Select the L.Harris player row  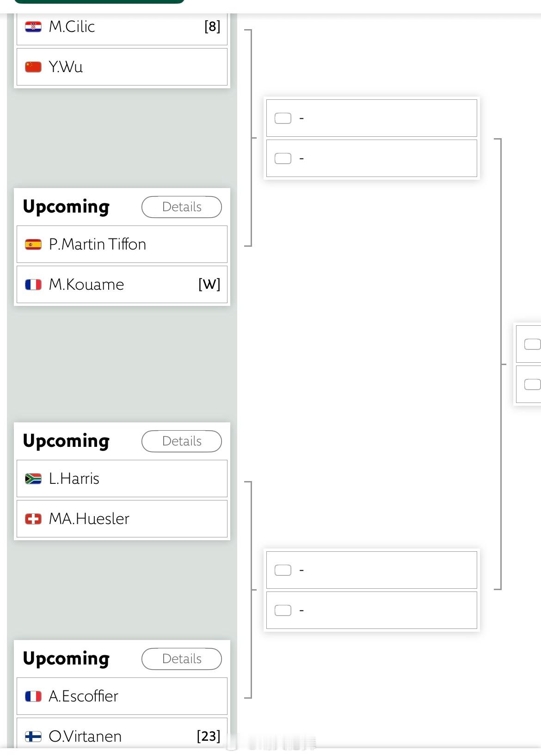[x=122, y=479]
